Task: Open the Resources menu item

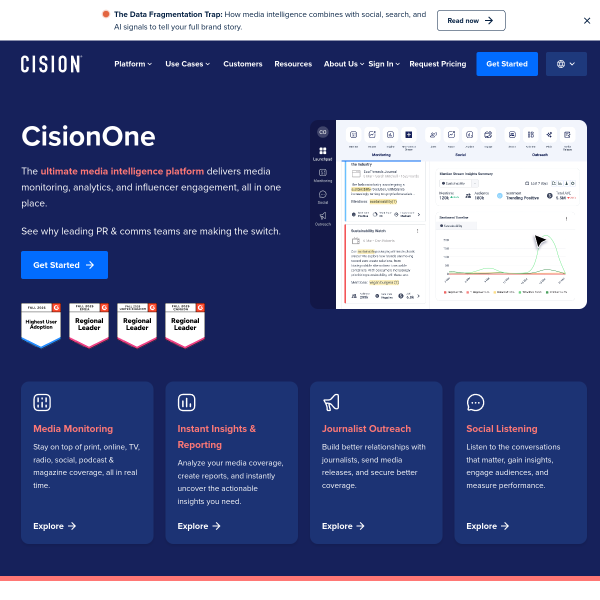Action: click(293, 64)
